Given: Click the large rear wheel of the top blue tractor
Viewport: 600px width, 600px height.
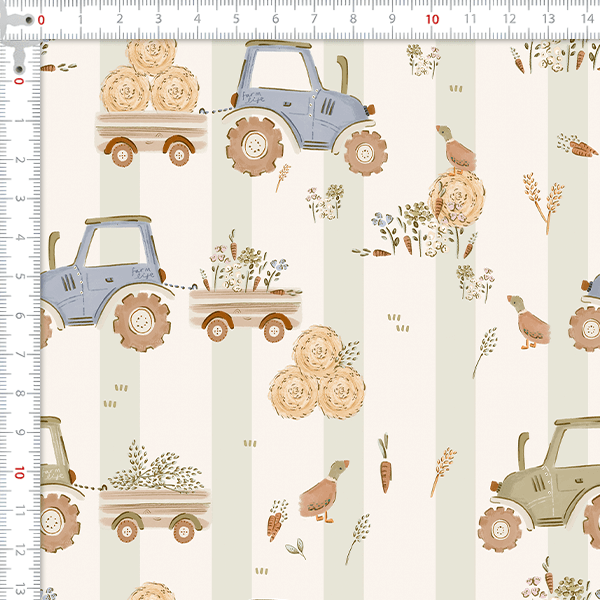Looking at the screenshot, I should [253, 146].
